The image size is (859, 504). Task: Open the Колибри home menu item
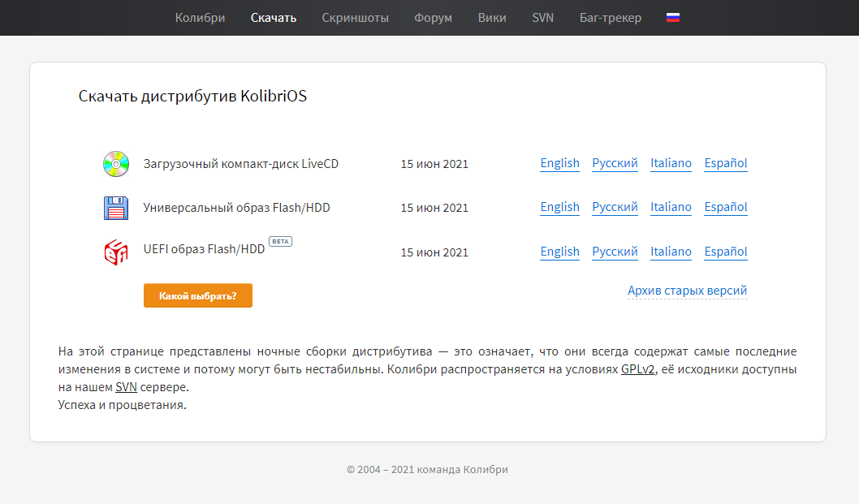(200, 18)
